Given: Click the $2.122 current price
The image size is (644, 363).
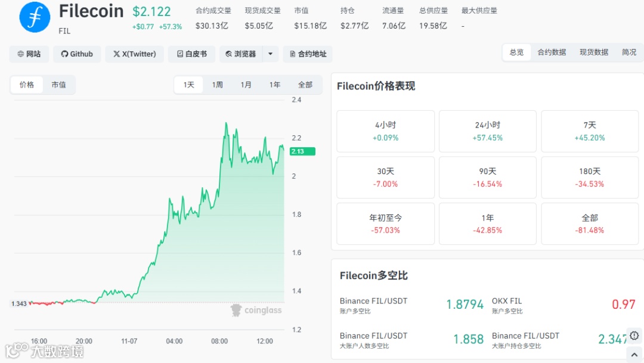Looking at the screenshot, I should (x=151, y=11).
